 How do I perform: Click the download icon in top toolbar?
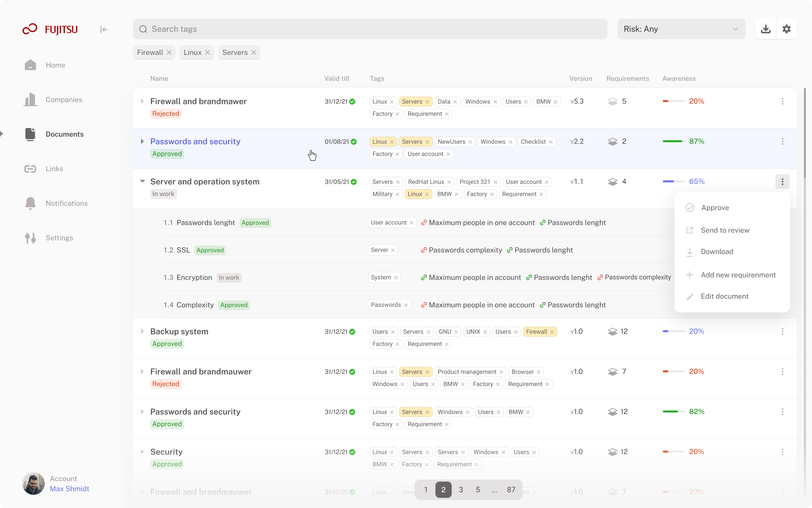766,29
